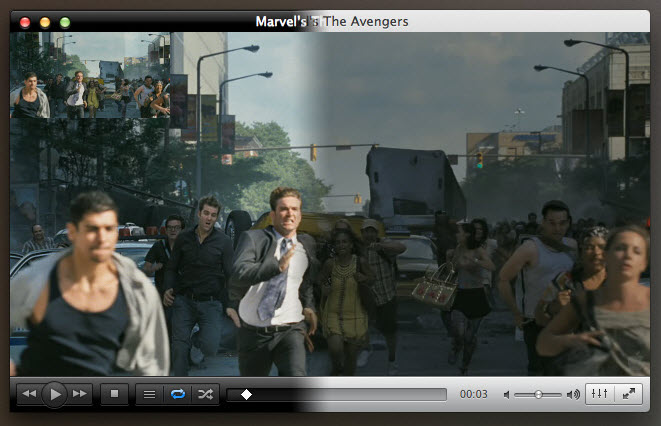This screenshot has height=426, width=661.
Task: Click the picture-in-picture preview thumbnail
Action: pyautogui.click(x=90, y=75)
